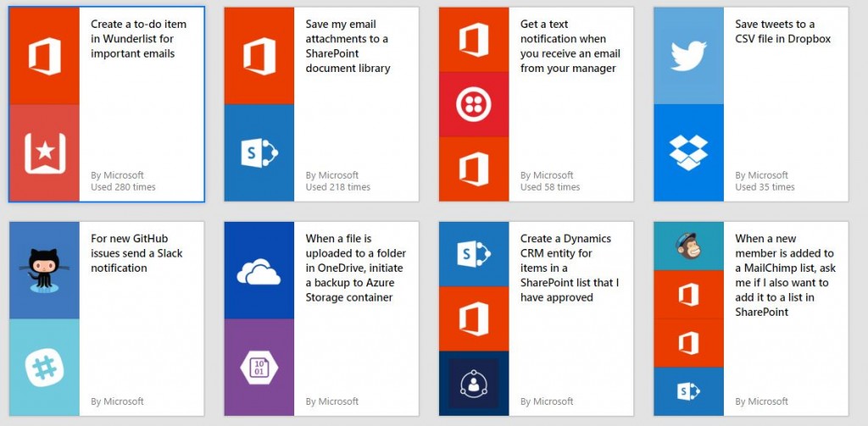Click SharePoint icon in email attachments template
The height and width of the screenshot is (426, 868).
click(259, 153)
